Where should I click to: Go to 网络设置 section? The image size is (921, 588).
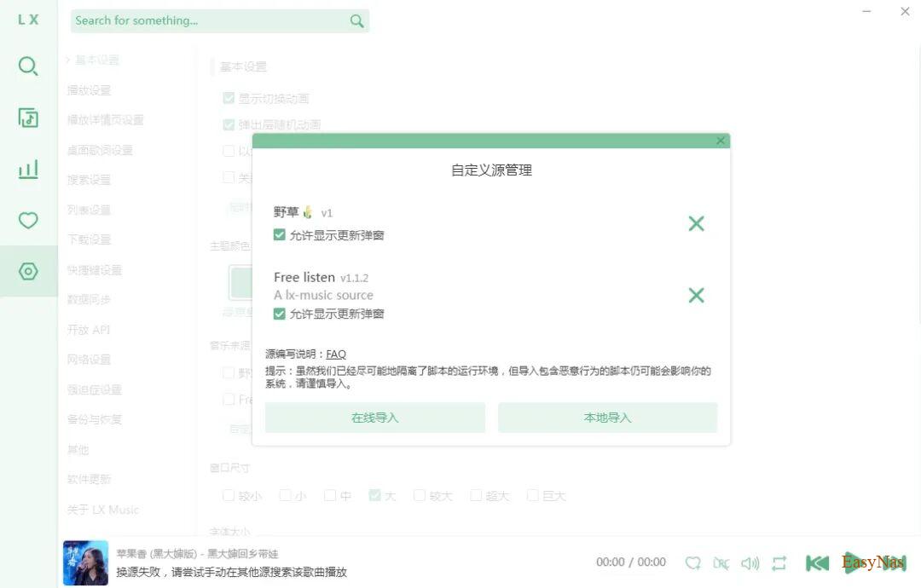click(x=90, y=359)
